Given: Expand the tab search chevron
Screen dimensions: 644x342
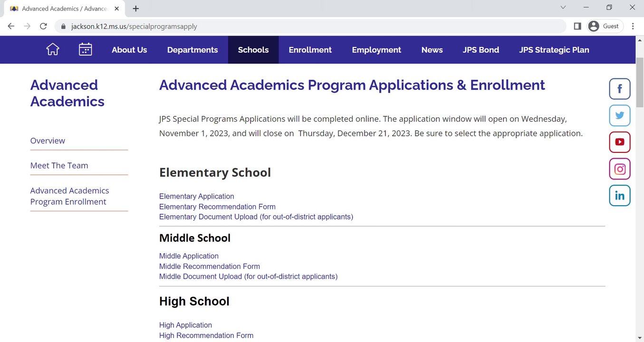Looking at the screenshot, I should coord(563,8).
